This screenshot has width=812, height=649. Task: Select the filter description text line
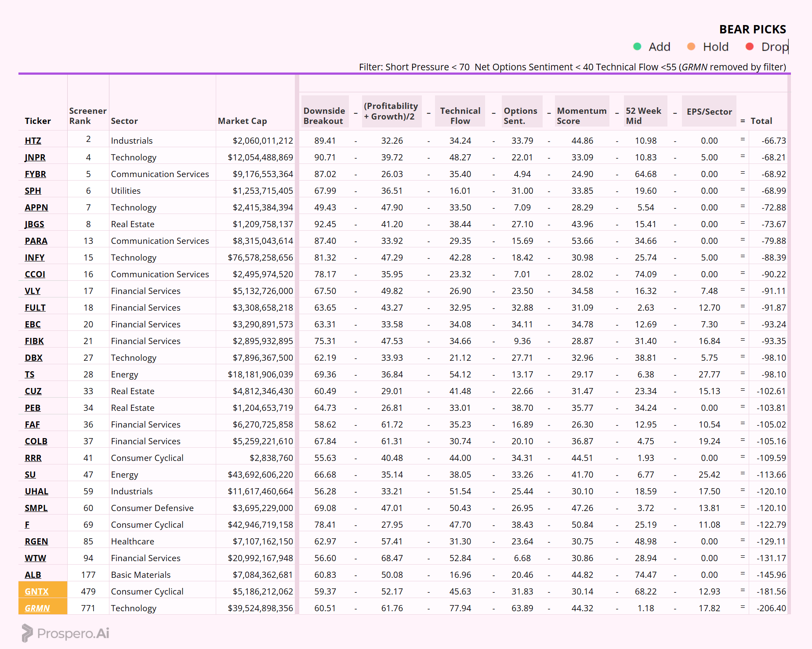(572, 67)
